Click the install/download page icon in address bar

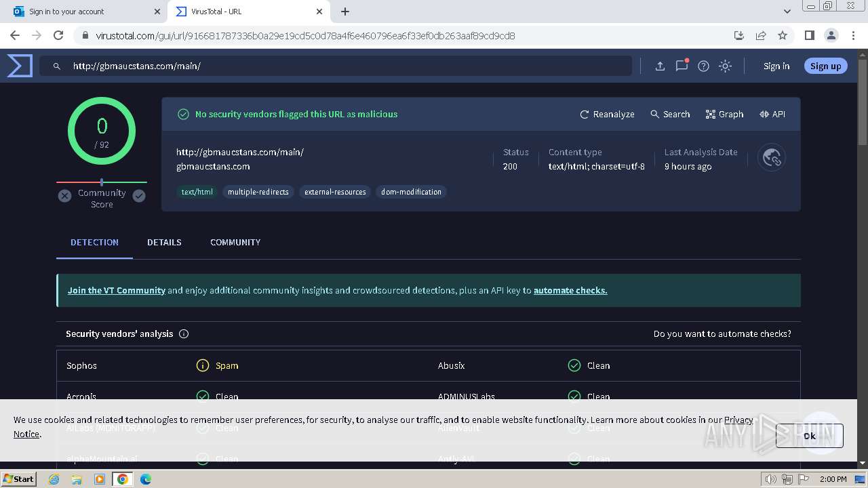click(739, 35)
